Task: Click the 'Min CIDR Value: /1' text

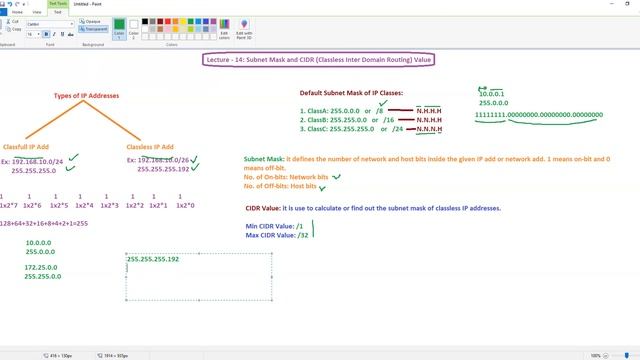Action: (x=274, y=226)
